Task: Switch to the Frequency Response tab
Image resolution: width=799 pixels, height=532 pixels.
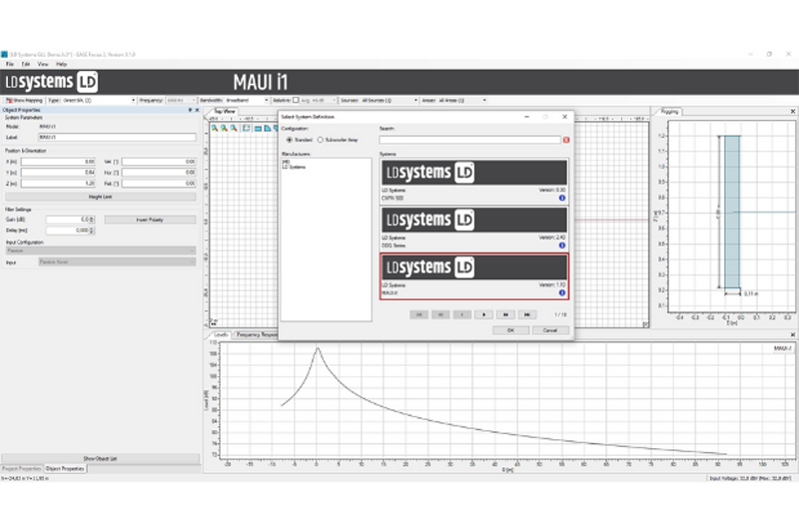Action: click(x=255, y=334)
